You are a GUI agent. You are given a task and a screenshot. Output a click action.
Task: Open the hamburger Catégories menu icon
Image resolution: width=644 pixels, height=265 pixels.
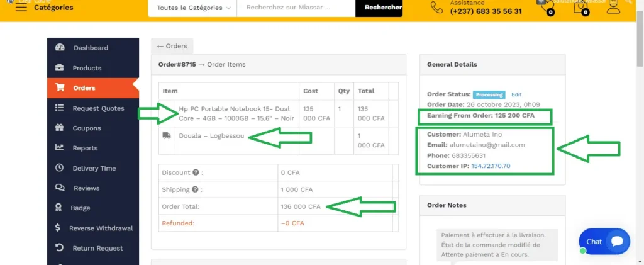click(21, 8)
